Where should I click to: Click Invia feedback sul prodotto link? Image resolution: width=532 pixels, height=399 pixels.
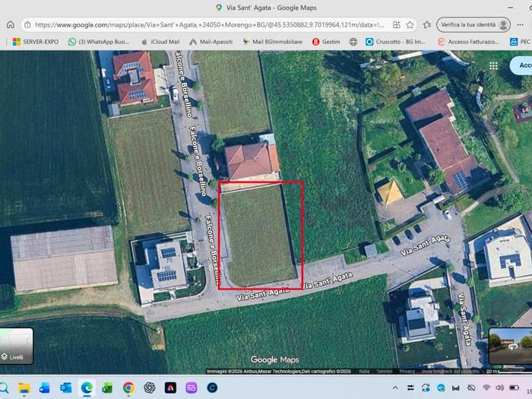[x=450, y=372]
